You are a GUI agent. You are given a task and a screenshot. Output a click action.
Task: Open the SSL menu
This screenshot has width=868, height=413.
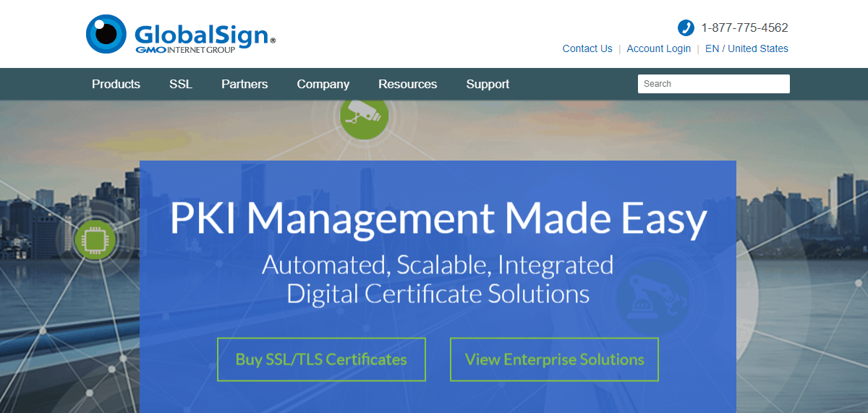pos(181,84)
